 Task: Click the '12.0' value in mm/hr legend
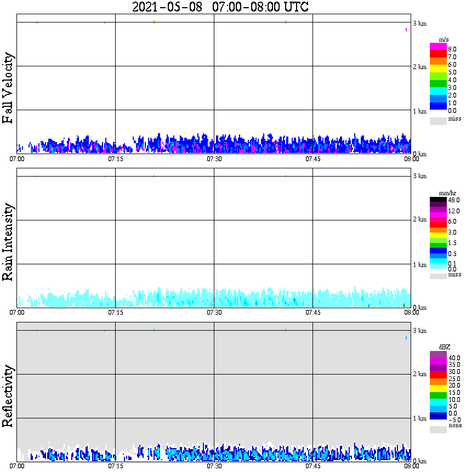(454, 211)
